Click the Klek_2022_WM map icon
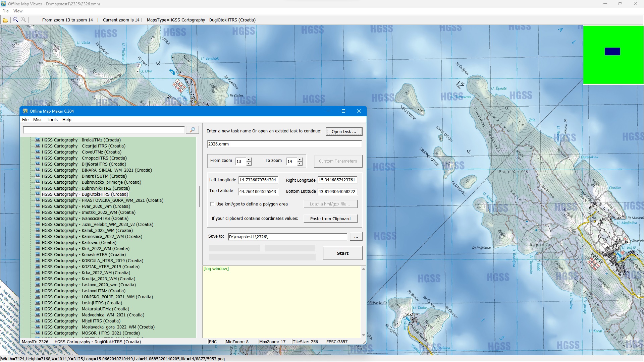 click(x=38, y=248)
